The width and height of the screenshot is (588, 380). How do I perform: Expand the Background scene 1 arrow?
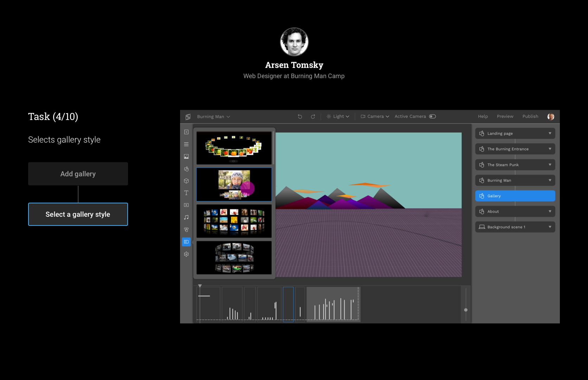pos(550,227)
